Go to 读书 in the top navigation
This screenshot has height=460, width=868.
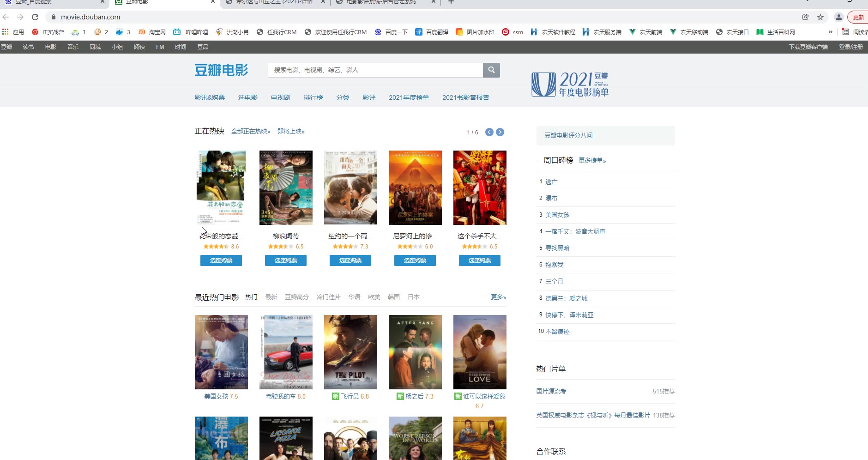(x=29, y=47)
